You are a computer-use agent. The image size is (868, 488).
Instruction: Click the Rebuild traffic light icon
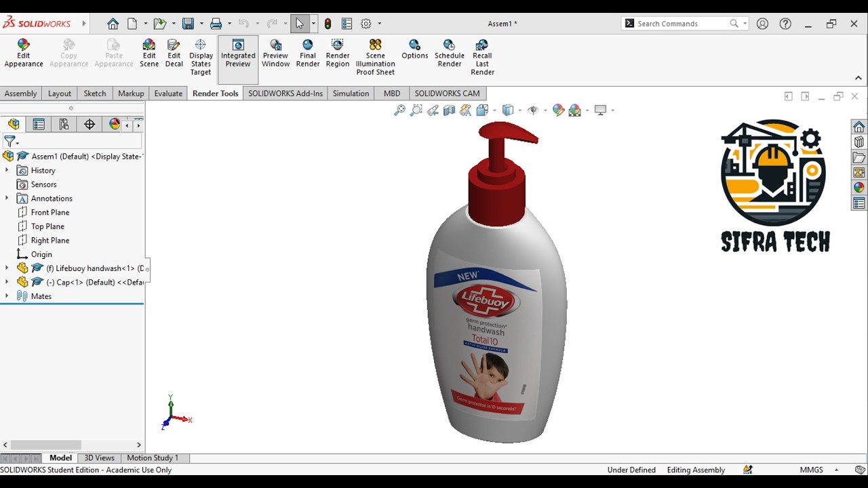point(328,24)
